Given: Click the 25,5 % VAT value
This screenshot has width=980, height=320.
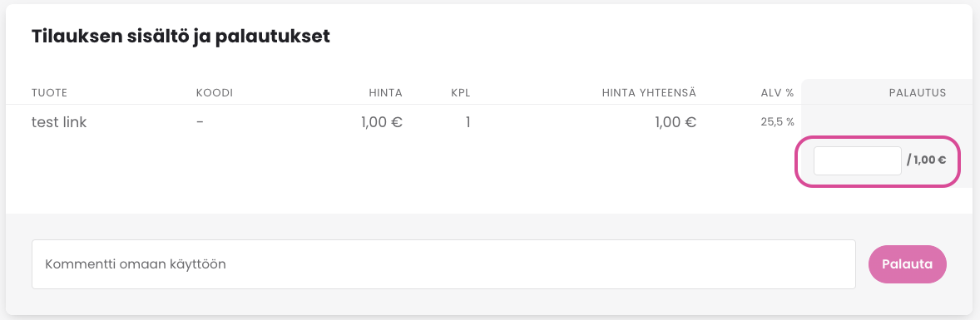Looking at the screenshot, I should [x=778, y=122].
